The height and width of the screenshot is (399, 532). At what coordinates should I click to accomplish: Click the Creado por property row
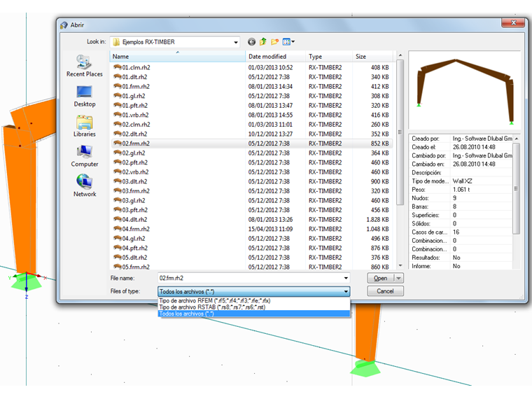click(x=461, y=139)
